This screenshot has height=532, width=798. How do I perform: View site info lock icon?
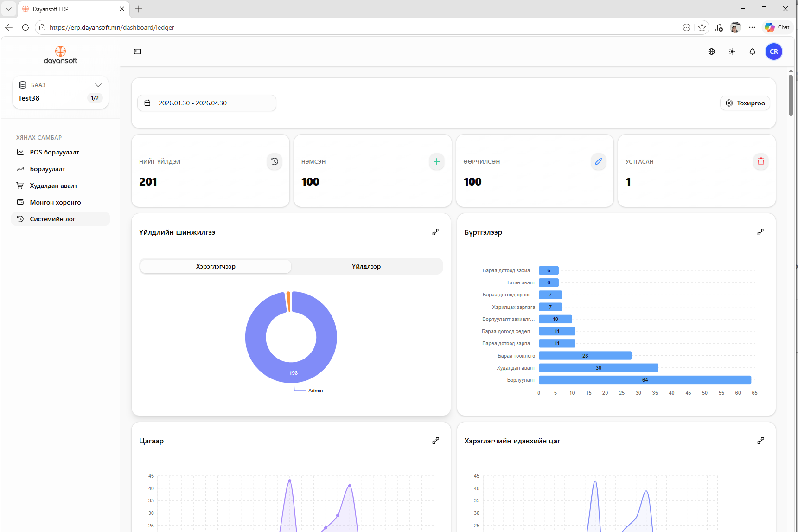tap(42, 27)
